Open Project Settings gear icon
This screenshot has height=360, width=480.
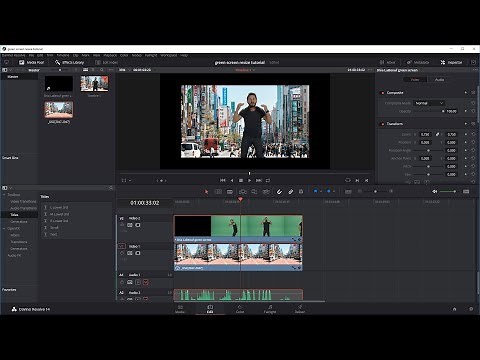click(x=471, y=309)
